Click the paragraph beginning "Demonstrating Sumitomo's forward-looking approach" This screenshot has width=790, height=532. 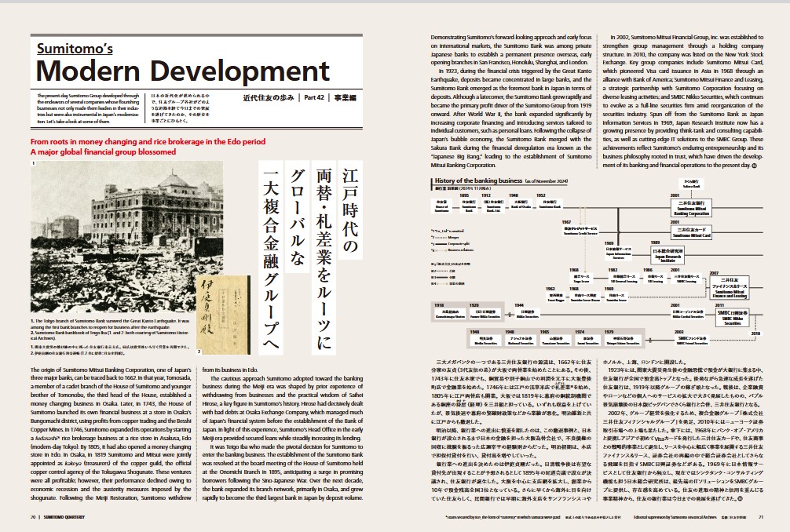click(x=511, y=50)
